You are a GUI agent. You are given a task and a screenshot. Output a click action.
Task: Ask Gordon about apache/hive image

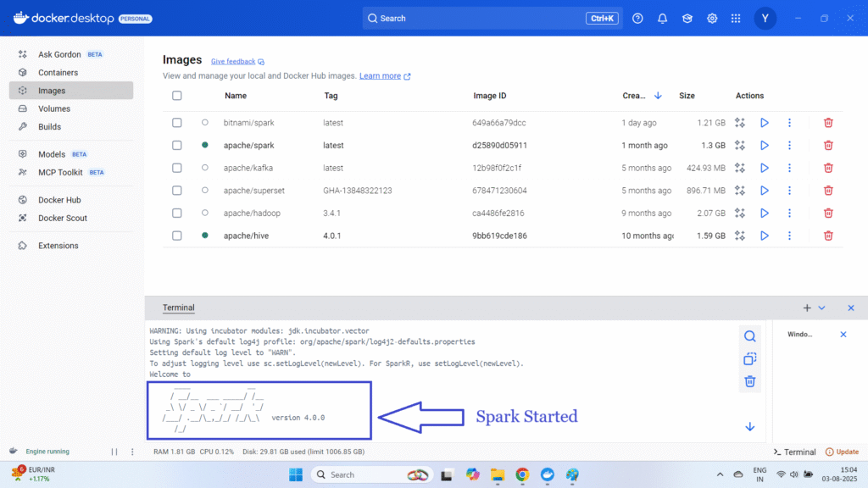tap(739, 236)
